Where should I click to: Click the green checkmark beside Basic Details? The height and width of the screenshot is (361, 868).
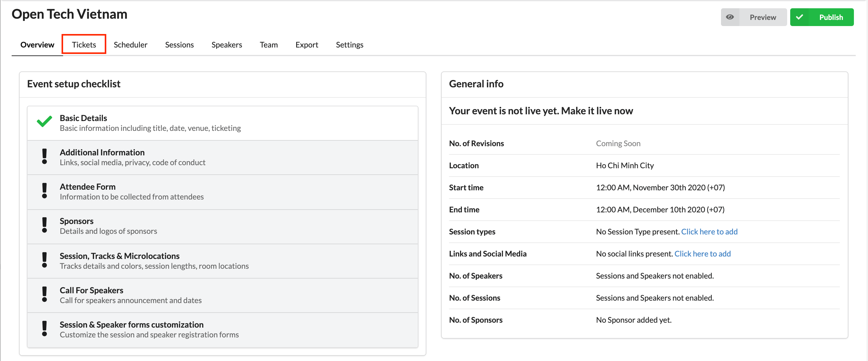coord(43,122)
